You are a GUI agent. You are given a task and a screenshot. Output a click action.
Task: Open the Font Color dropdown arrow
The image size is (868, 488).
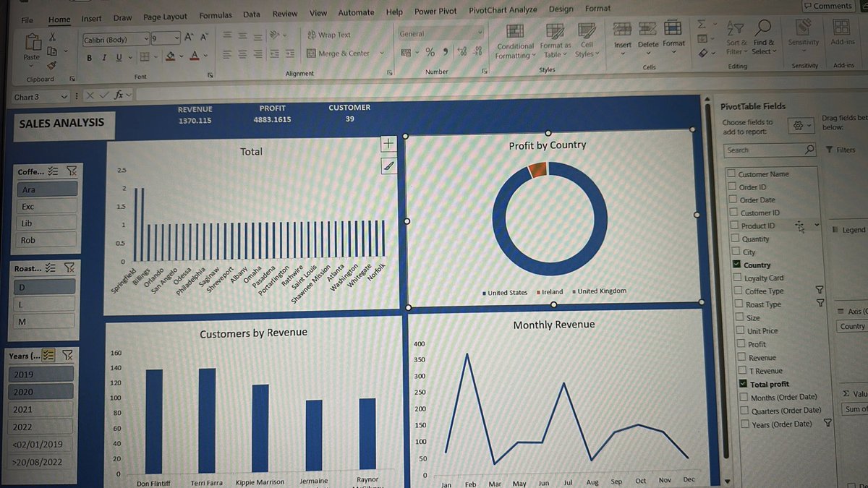pos(205,56)
